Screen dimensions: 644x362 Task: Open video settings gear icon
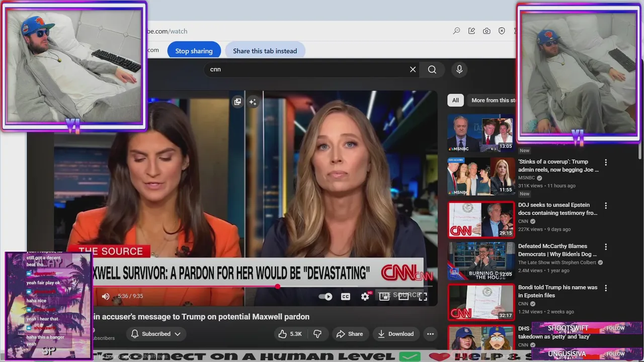pyautogui.click(x=365, y=297)
